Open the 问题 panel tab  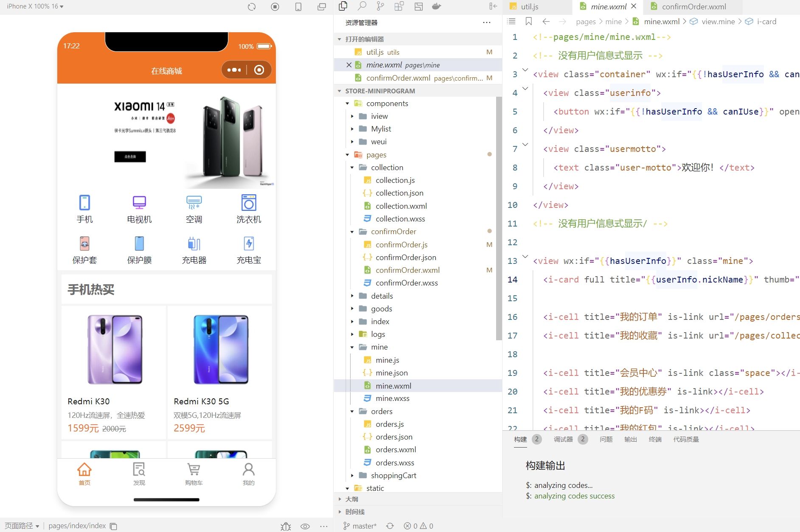606,440
